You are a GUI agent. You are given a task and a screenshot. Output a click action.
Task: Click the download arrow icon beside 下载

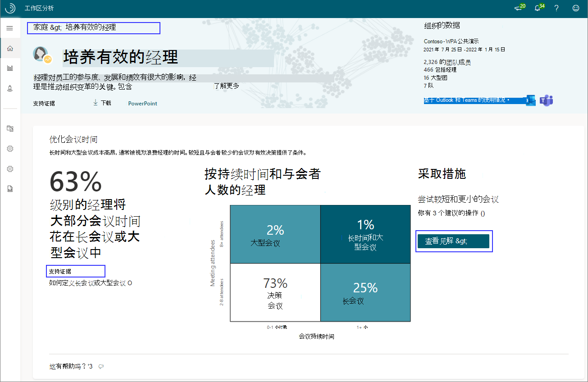coord(96,103)
